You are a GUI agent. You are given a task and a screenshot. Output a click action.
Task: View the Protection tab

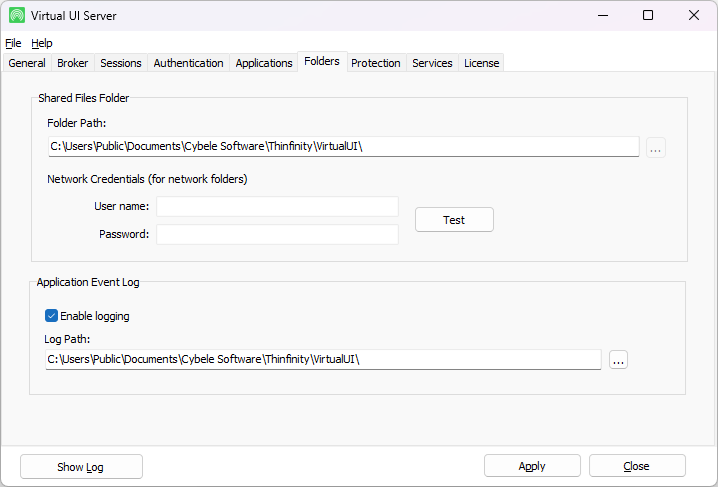point(376,63)
